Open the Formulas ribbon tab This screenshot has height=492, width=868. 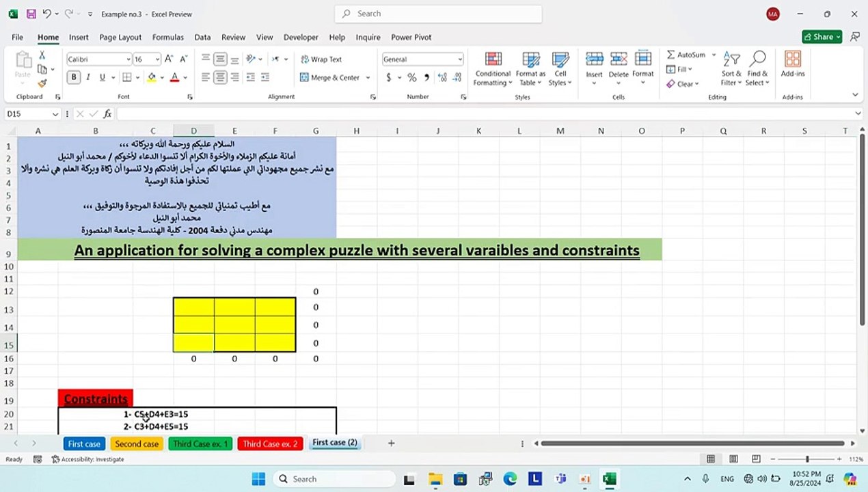[x=168, y=38]
